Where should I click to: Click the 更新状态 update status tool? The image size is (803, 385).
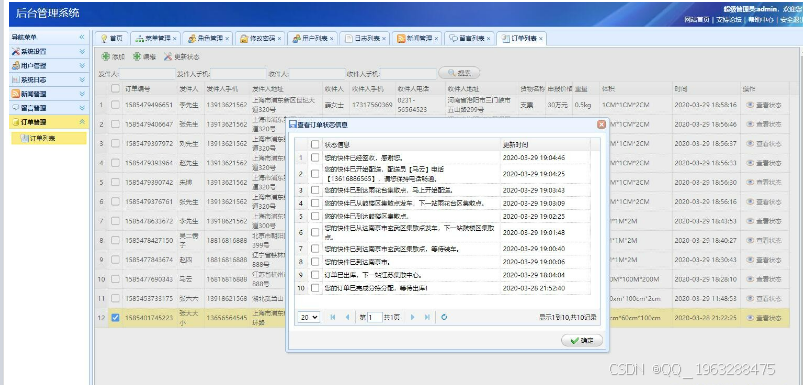pos(182,57)
